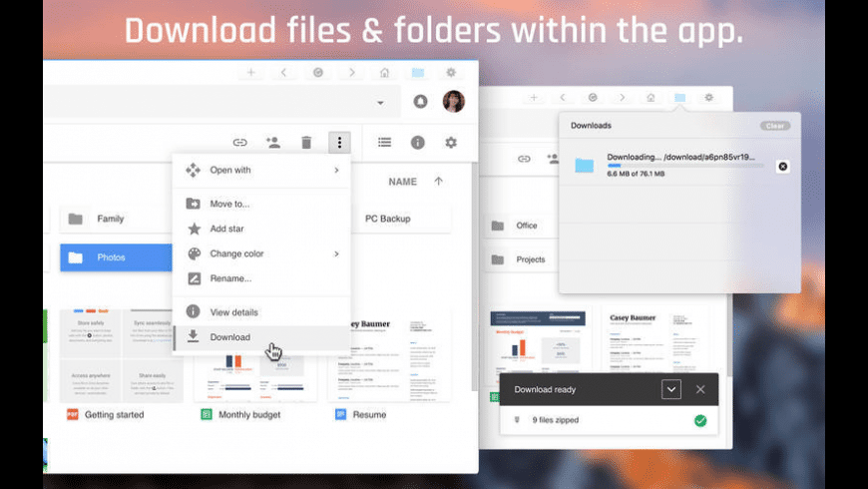Toggle the view details info icon in toolbar

417,143
